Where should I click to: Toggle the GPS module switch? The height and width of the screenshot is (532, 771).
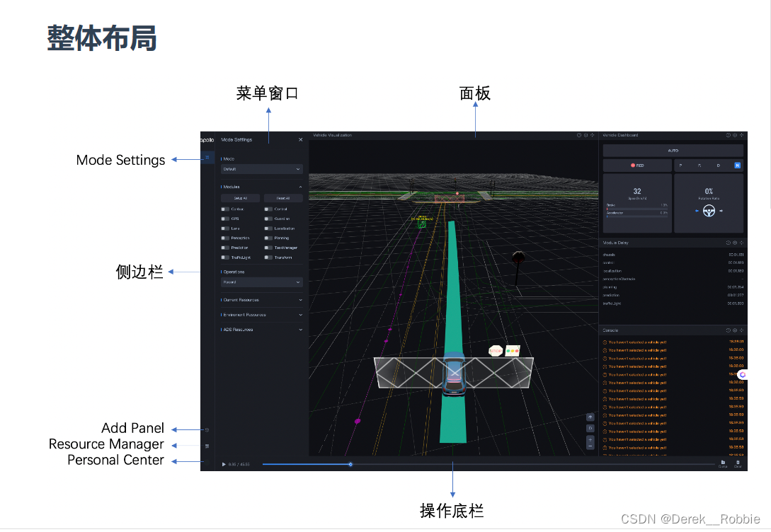pos(225,219)
